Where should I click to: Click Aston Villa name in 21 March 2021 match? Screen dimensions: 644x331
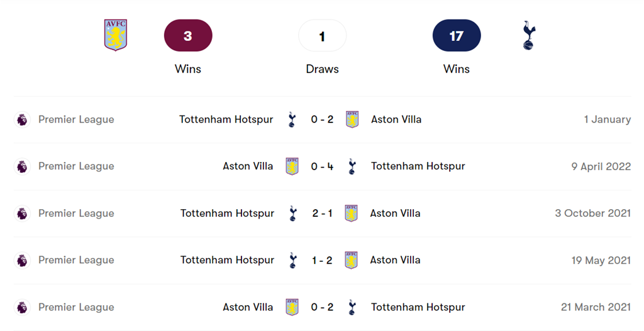point(248,307)
